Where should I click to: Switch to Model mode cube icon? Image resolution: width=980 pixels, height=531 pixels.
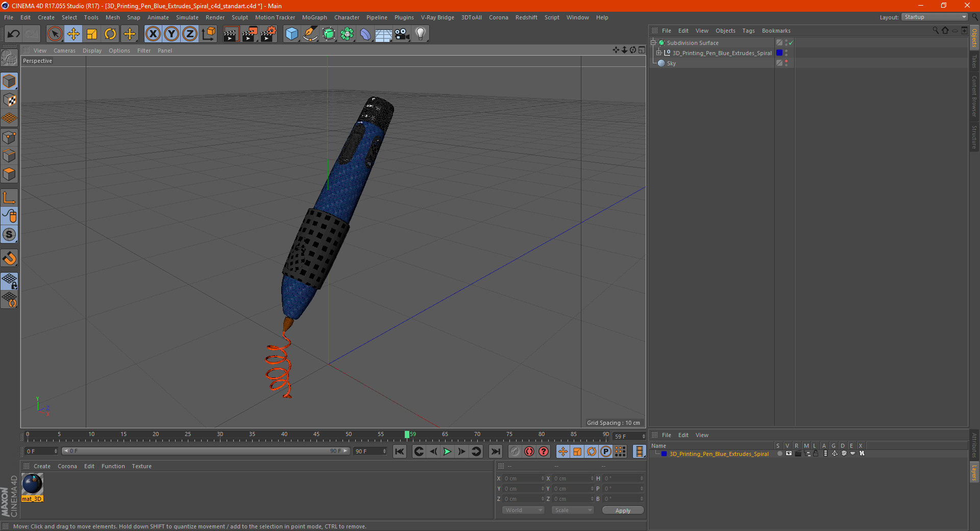click(x=9, y=82)
